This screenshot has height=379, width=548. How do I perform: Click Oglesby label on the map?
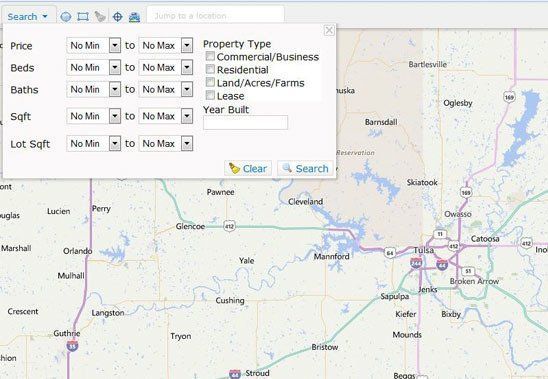pos(458,103)
